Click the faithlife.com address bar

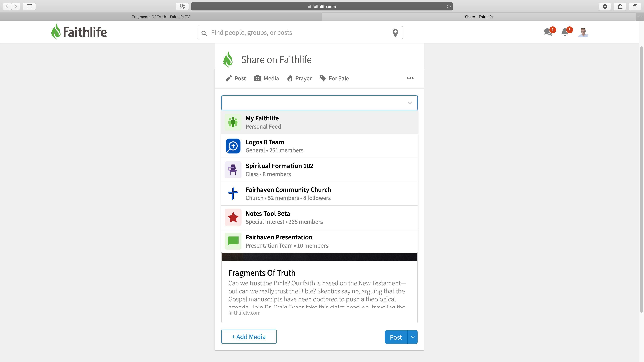pos(322,6)
